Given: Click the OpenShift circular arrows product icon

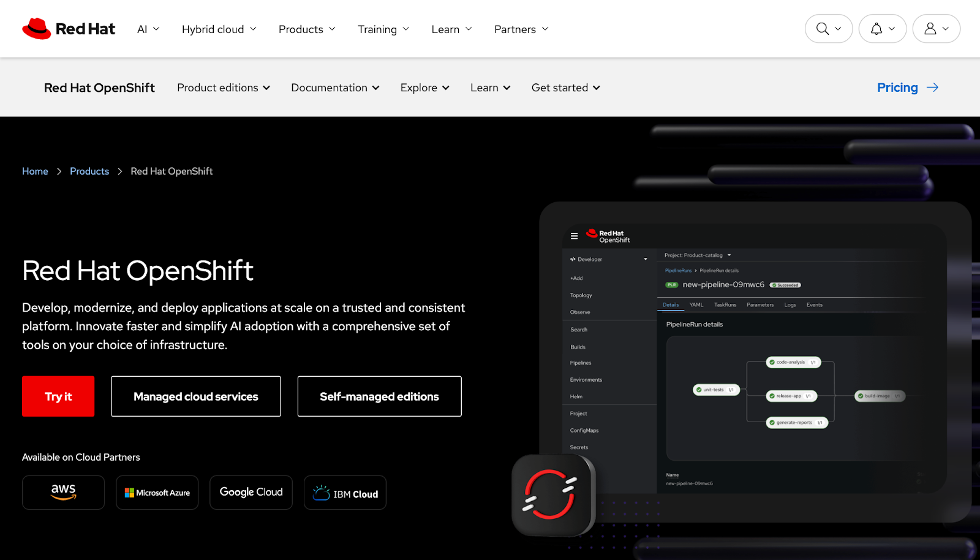Looking at the screenshot, I should tap(552, 494).
